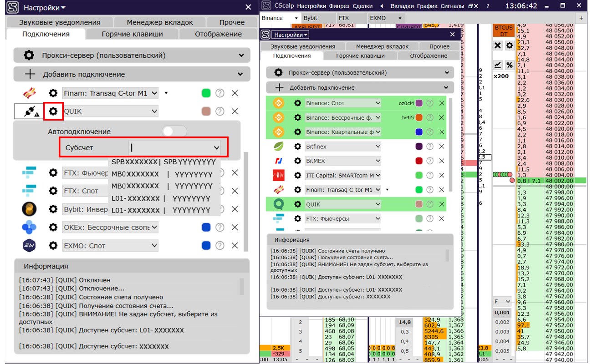This screenshot has width=592, height=364.
Task: Click OKEx logo icon in left window
Action: (29, 227)
